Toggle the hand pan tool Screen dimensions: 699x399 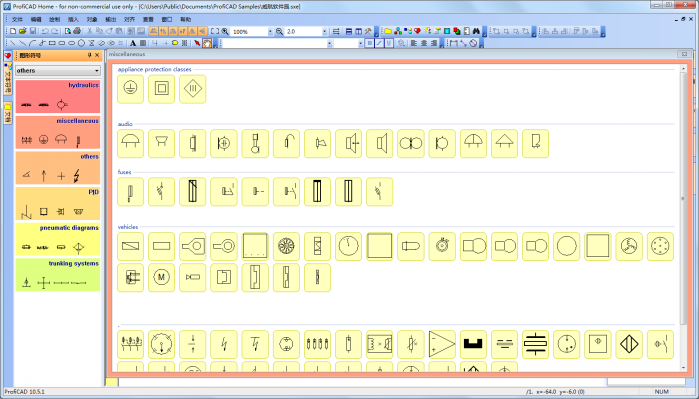click(207, 43)
